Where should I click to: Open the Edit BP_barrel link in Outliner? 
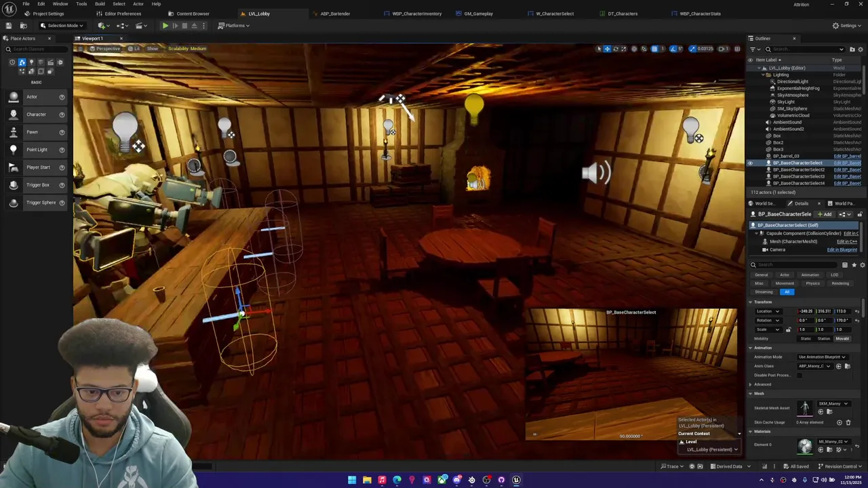847,157
